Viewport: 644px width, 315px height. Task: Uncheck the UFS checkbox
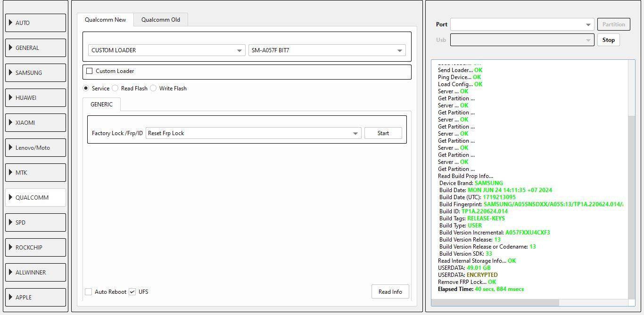132,292
